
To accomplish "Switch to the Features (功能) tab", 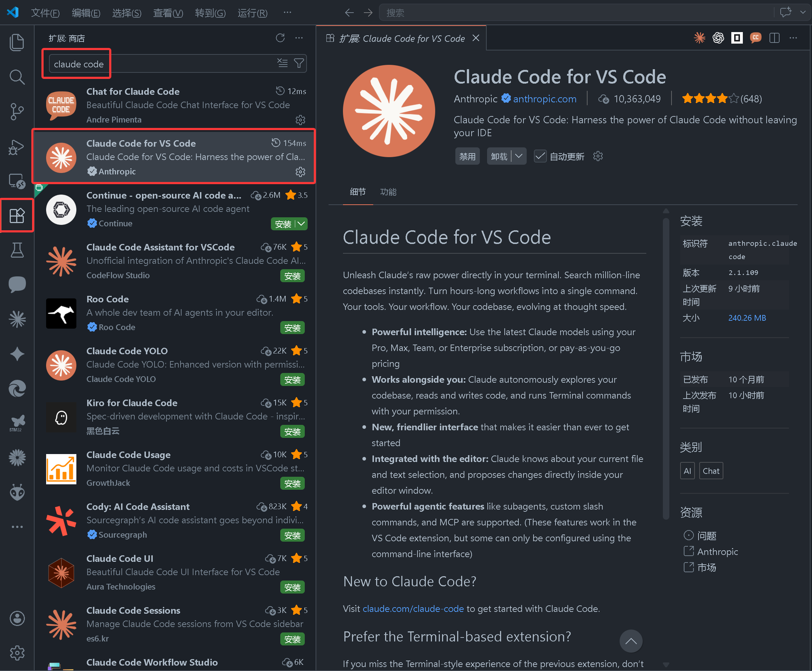I will click(388, 192).
